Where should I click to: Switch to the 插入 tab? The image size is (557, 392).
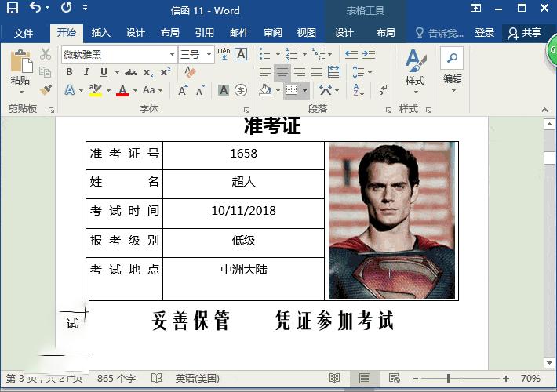click(x=101, y=33)
